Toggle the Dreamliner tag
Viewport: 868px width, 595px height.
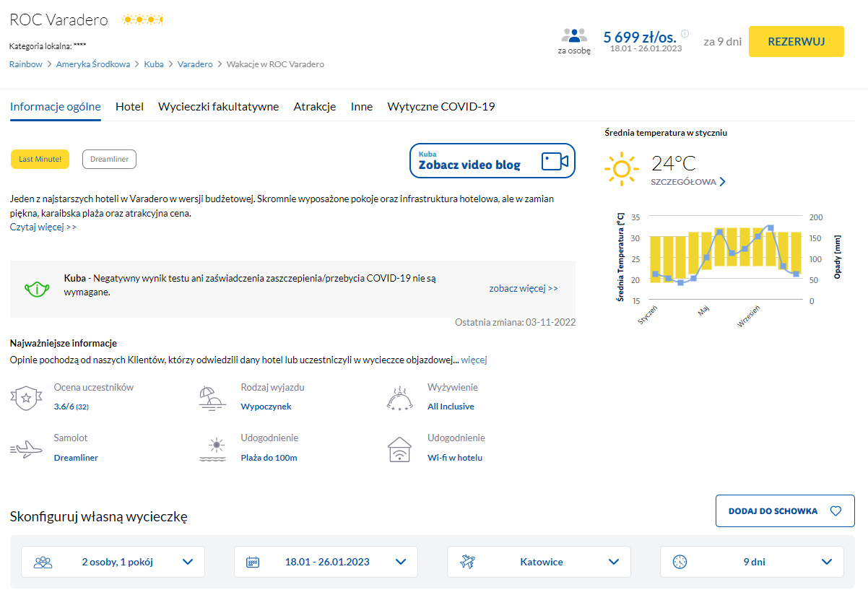point(109,160)
